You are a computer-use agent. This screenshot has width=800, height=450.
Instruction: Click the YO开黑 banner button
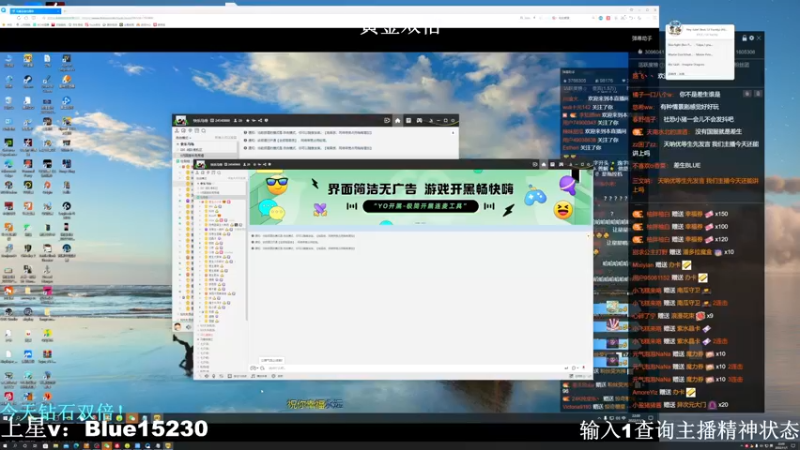(x=420, y=206)
